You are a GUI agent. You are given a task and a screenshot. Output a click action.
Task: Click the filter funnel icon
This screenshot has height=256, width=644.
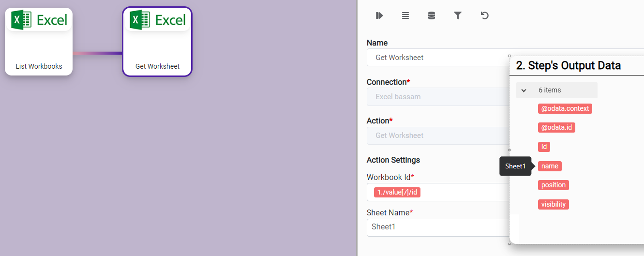point(458,15)
